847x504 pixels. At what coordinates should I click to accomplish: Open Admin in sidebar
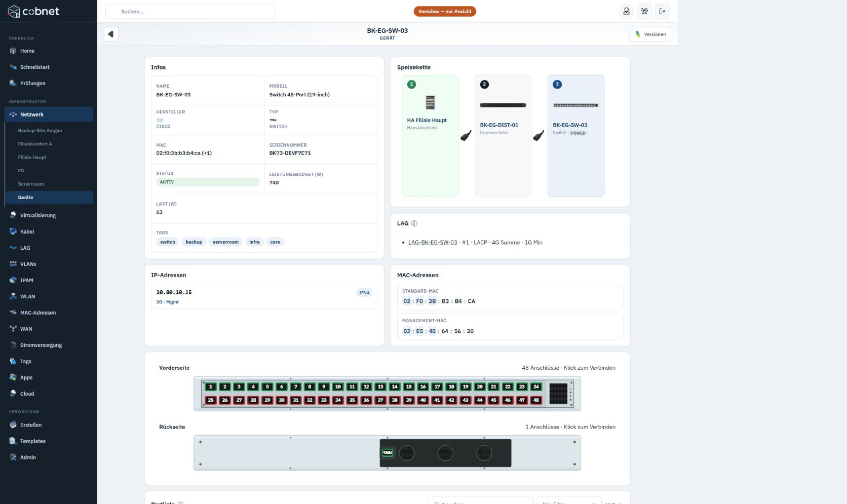(49, 457)
